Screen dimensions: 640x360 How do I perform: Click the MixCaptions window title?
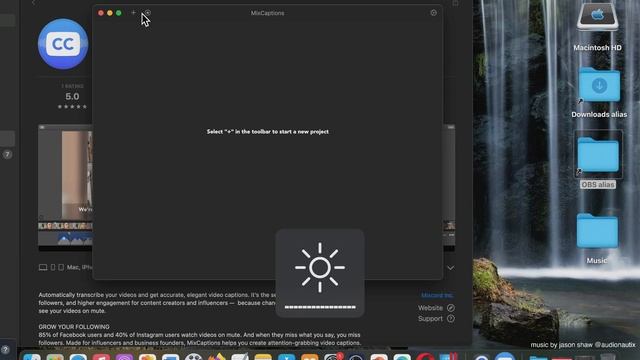[267, 13]
